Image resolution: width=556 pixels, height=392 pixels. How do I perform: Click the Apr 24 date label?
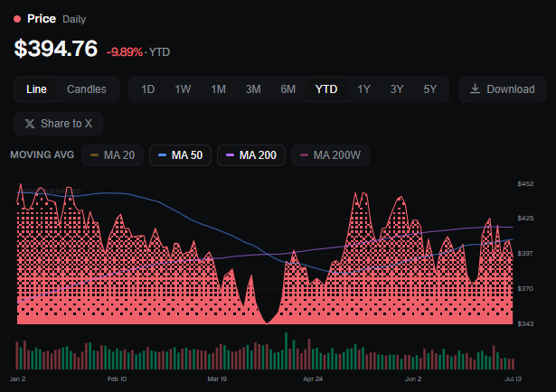click(313, 378)
